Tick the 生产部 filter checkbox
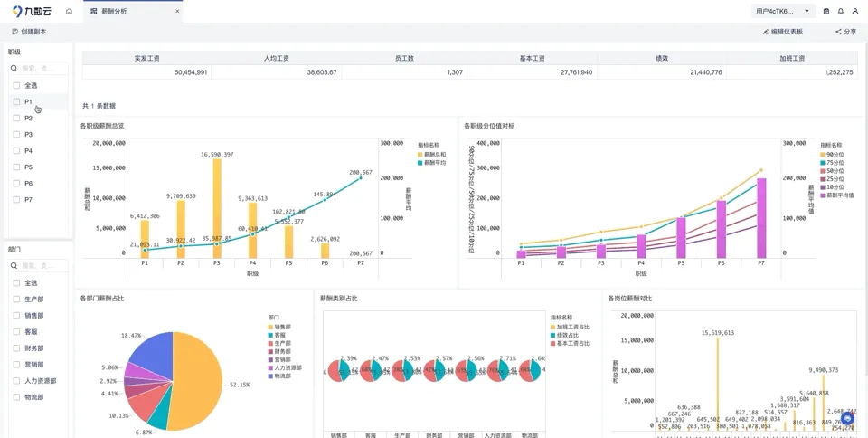The height and width of the screenshot is (438, 868). pos(16,299)
